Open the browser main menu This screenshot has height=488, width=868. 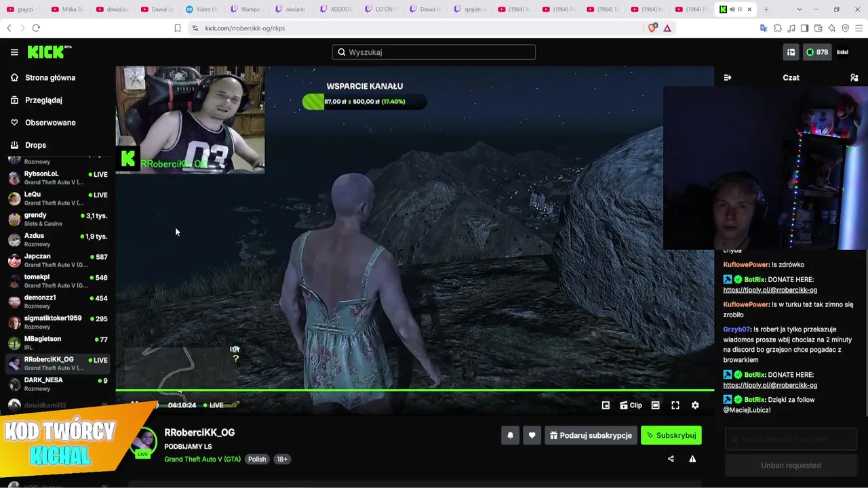[x=859, y=28]
